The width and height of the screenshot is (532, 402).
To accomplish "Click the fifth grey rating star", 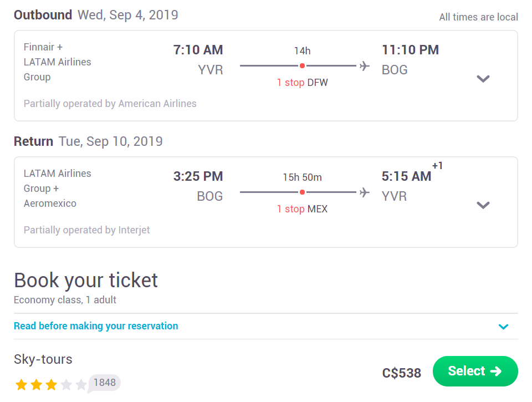I will (x=81, y=385).
